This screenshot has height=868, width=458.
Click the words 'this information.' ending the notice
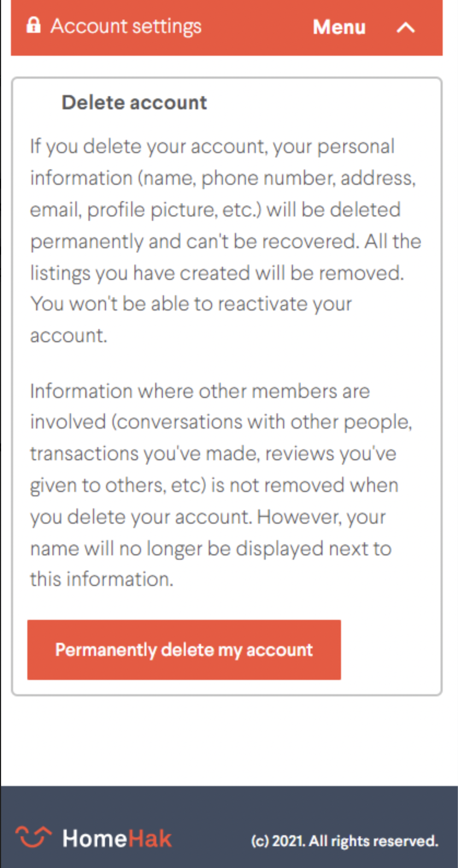coord(102,579)
